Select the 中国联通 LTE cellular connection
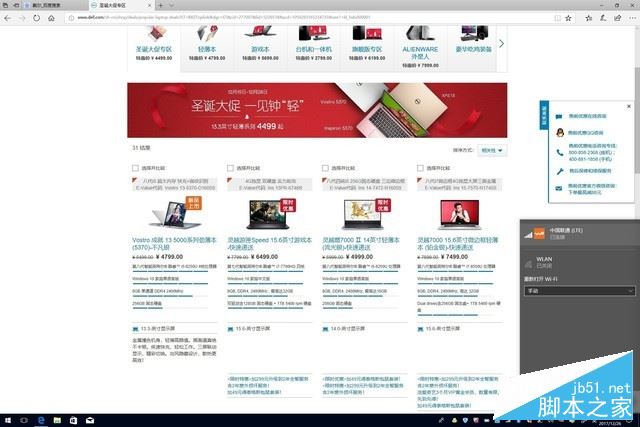The width and height of the screenshot is (640, 427). (580, 234)
